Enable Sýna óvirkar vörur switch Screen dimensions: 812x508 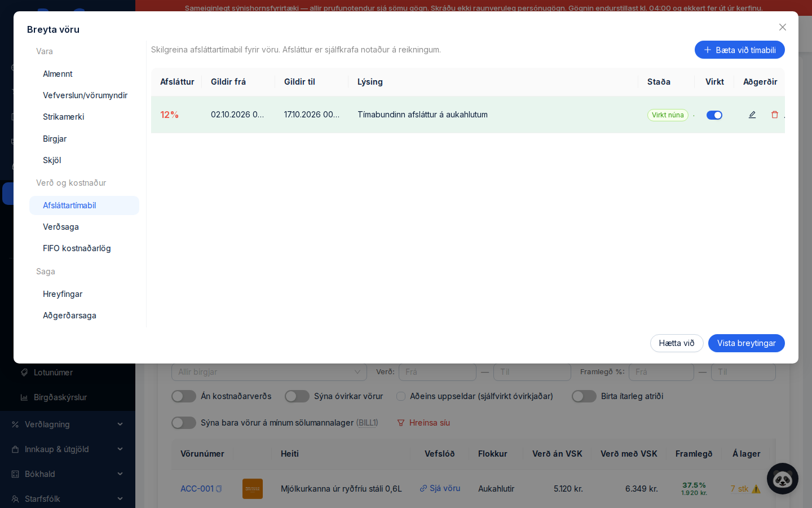click(x=297, y=396)
